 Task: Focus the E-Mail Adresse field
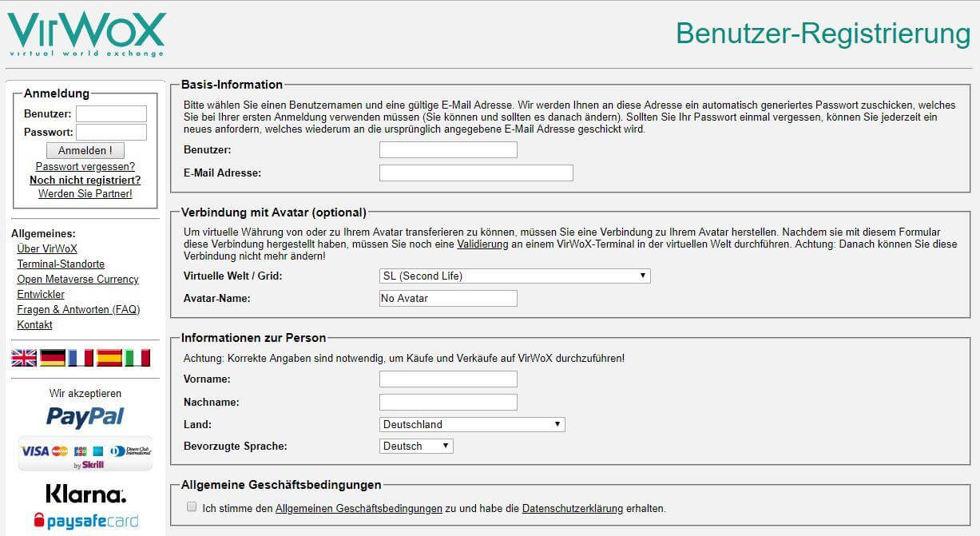pyautogui.click(x=476, y=173)
